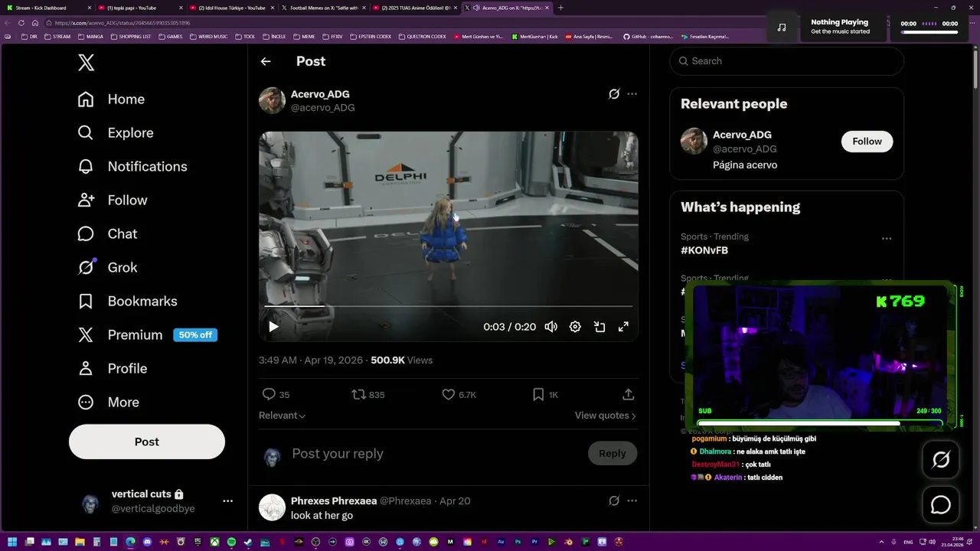Switch to Stream - Kick Dashboard tab

coord(47,8)
